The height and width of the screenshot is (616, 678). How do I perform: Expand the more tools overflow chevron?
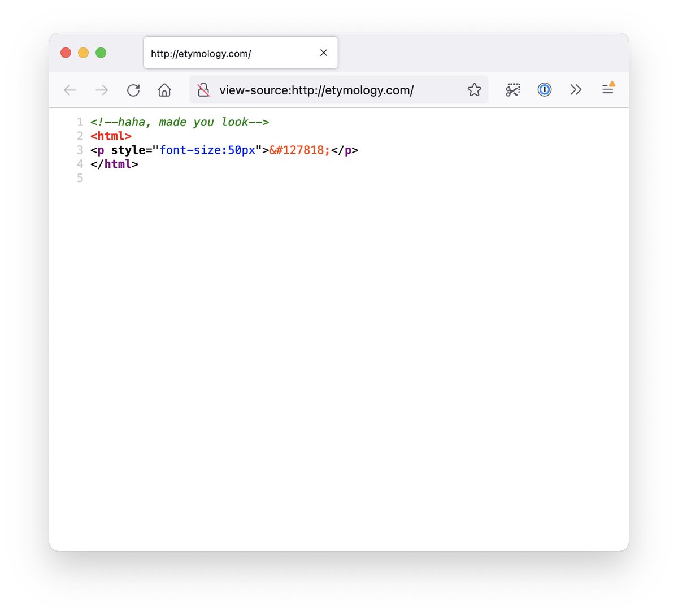576,90
